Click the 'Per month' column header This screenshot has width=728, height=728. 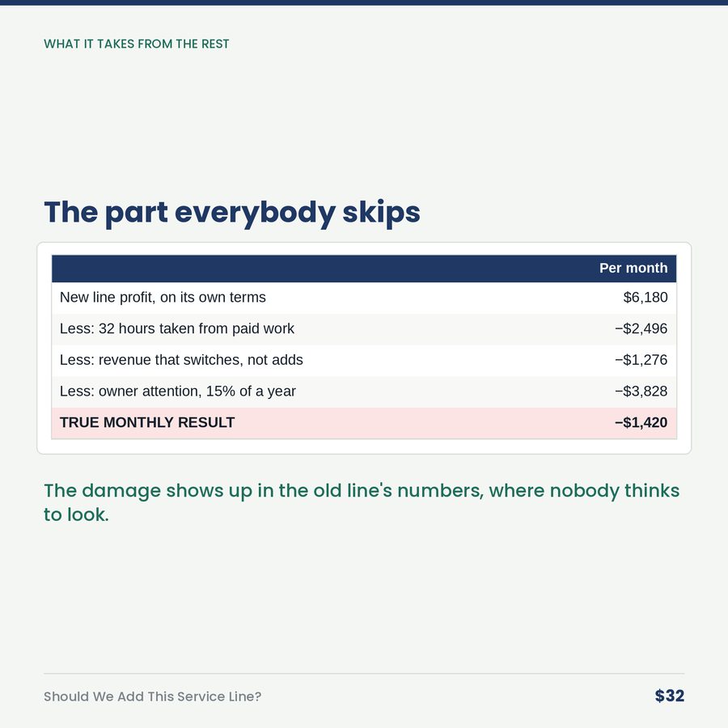[x=633, y=268]
